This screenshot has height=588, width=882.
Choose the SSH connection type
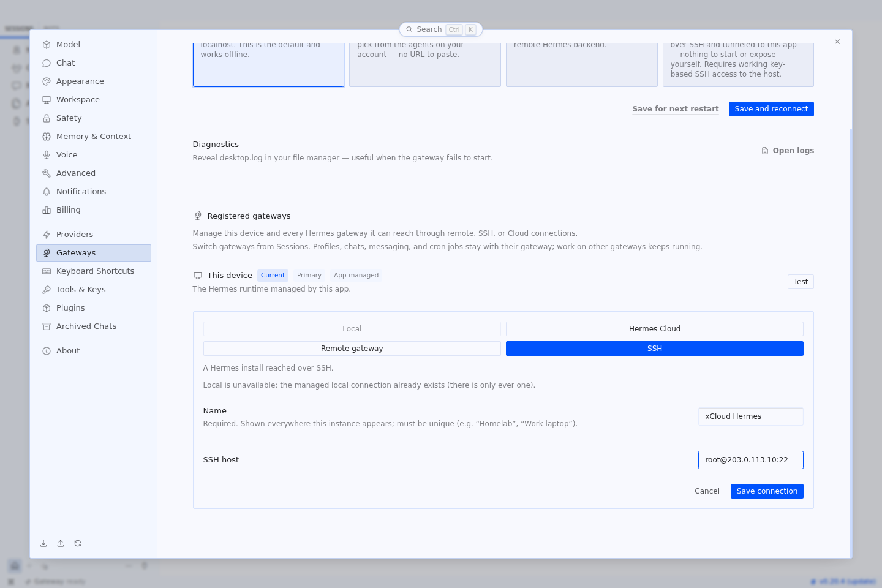[655, 349]
